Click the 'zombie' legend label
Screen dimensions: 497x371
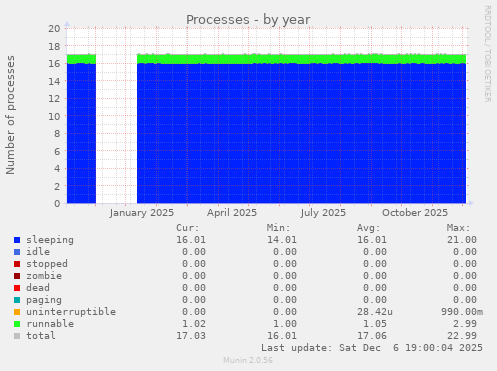pos(44,276)
